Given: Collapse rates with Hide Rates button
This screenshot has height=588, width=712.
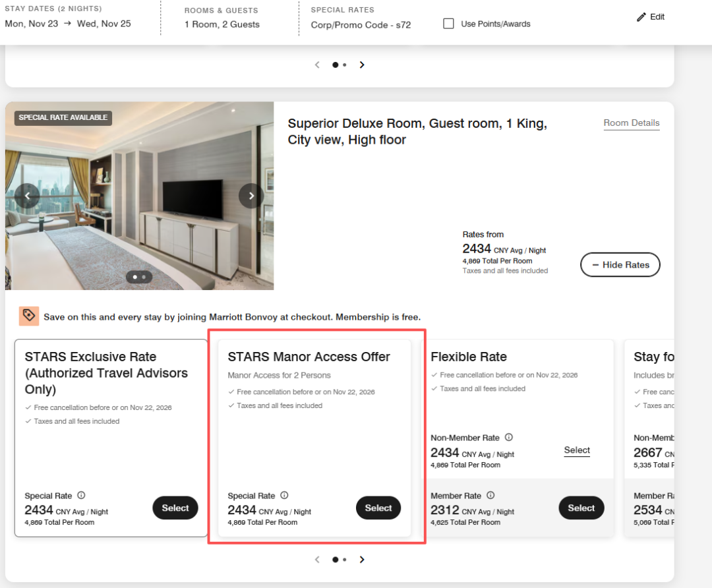Looking at the screenshot, I should pyautogui.click(x=620, y=265).
